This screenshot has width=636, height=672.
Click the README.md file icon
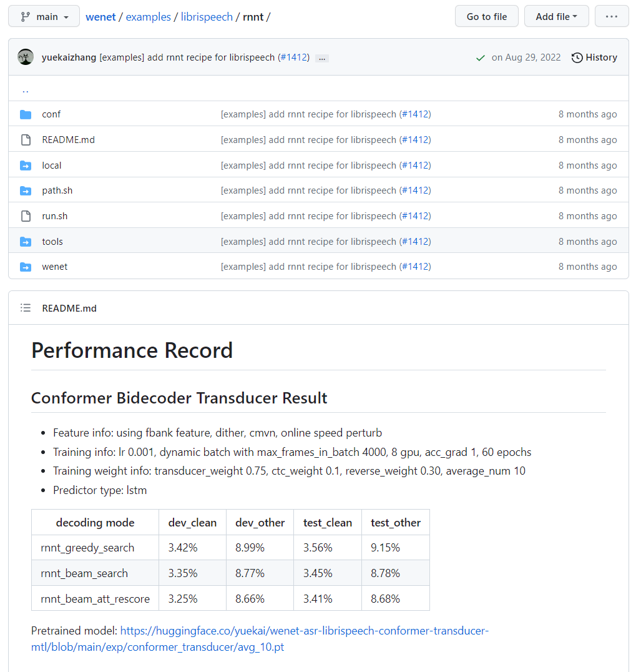[26, 139]
